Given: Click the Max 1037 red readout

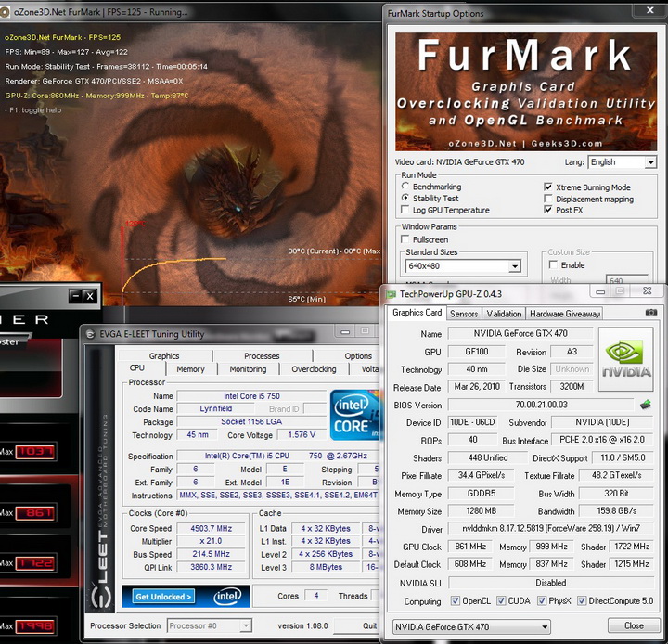Looking at the screenshot, I should coord(35,451).
